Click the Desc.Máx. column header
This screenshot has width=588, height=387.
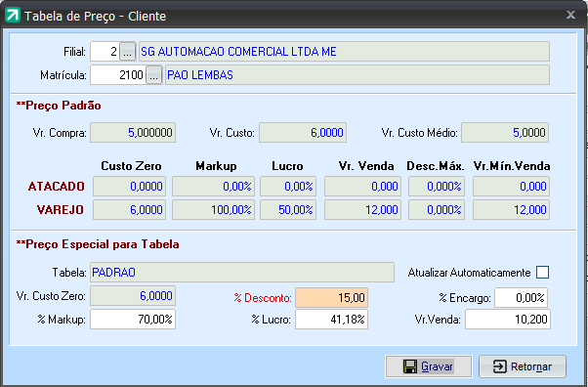pos(436,166)
